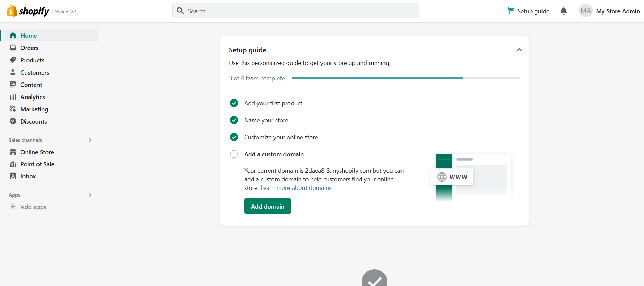
Task: Click the Home house icon in sidebar
Action: point(13,35)
